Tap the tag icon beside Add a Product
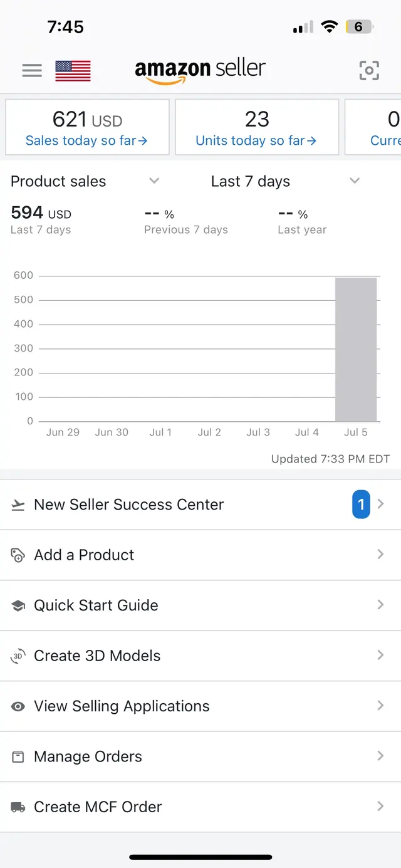The width and height of the screenshot is (401, 868). coord(18,555)
